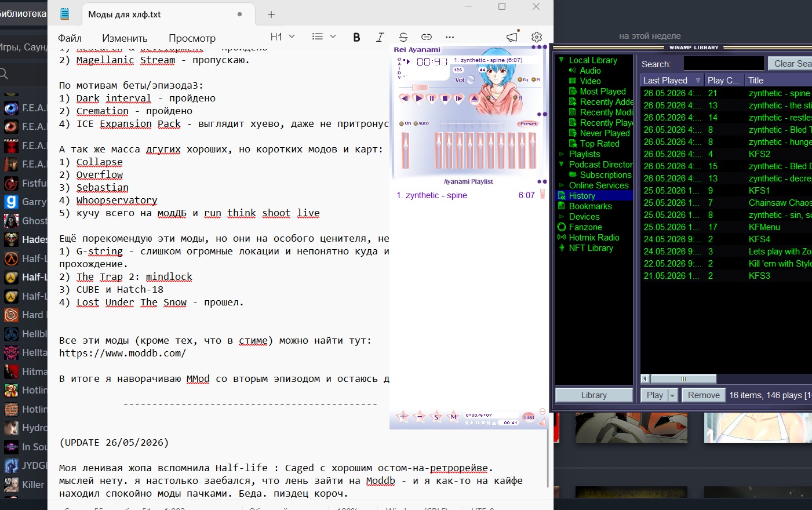Open Top Rated view in Winamp Library

[x=599, y=144]
